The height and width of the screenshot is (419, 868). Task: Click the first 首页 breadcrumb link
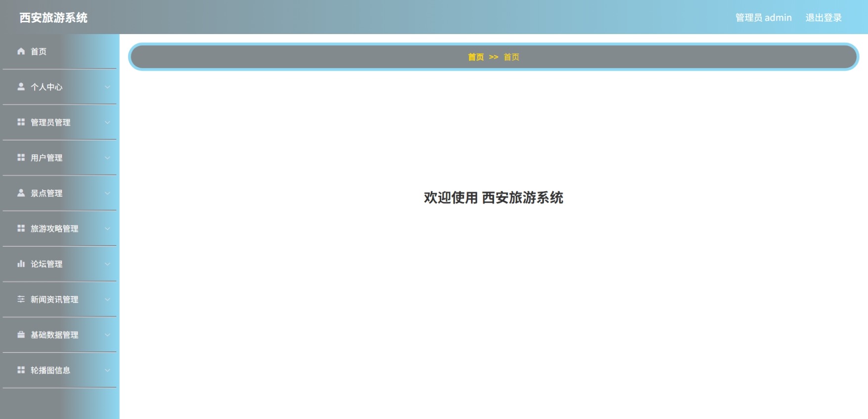[x=476, y=57]
